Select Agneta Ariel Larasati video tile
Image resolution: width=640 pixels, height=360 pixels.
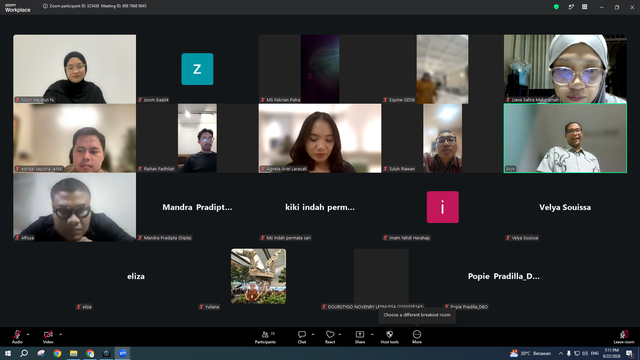coord(320,138)
